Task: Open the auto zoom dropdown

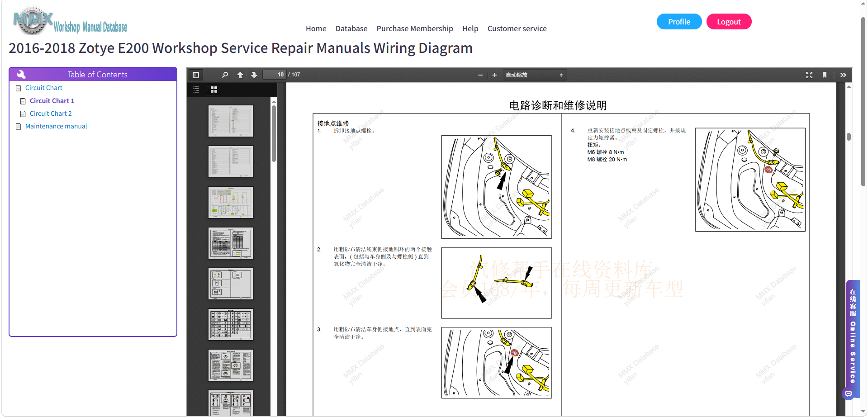Action: [534, 75]
